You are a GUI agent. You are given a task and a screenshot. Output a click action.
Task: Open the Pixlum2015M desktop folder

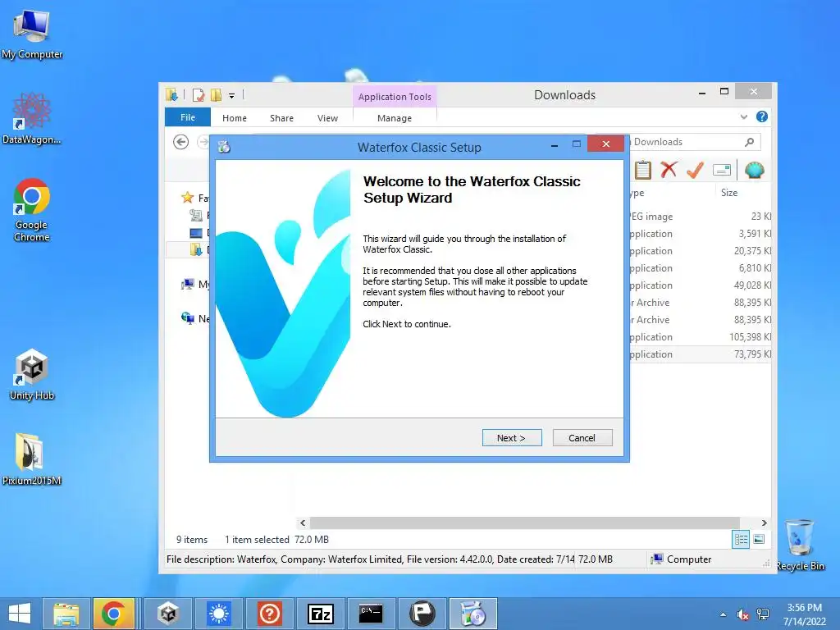(x=32, y=459)
